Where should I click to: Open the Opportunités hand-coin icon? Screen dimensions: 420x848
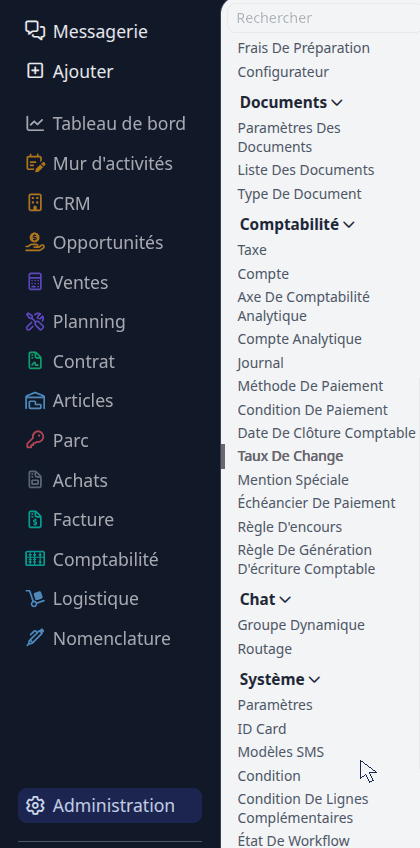[x=35, y=242]
